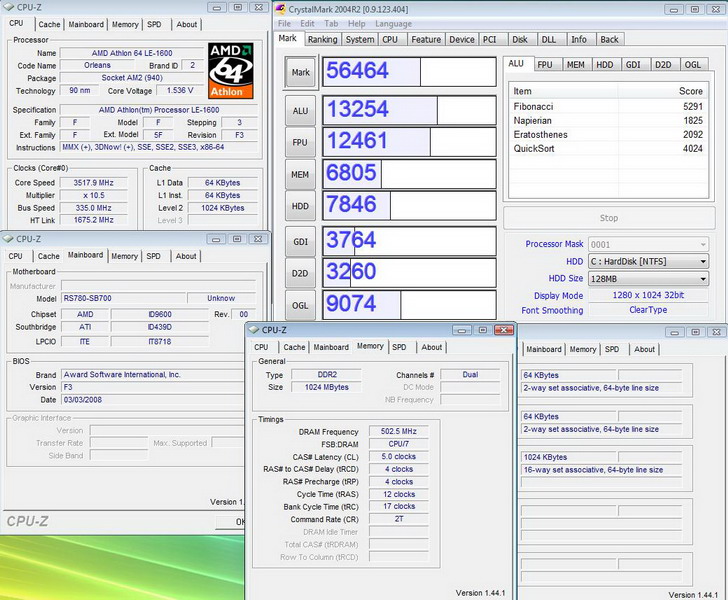This screenshot has height=600, width=728.
Task: Click the Item column header
Action: [564, 91]
